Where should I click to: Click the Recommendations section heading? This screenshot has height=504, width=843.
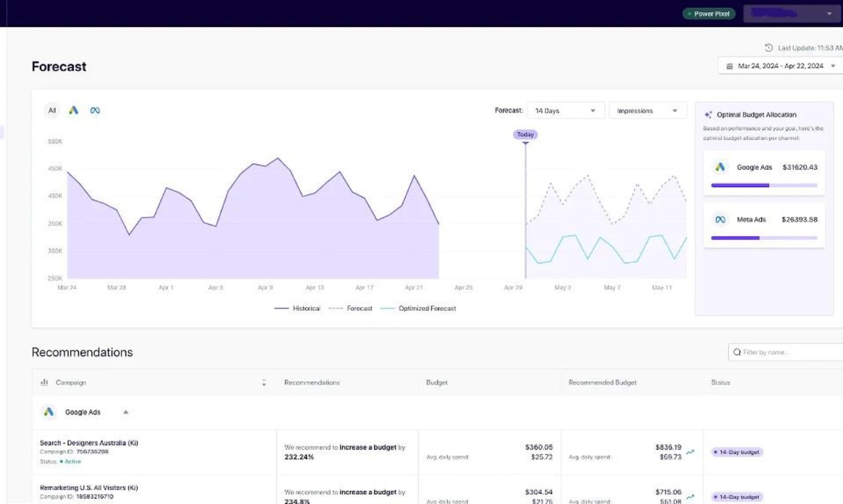[82, 352]
